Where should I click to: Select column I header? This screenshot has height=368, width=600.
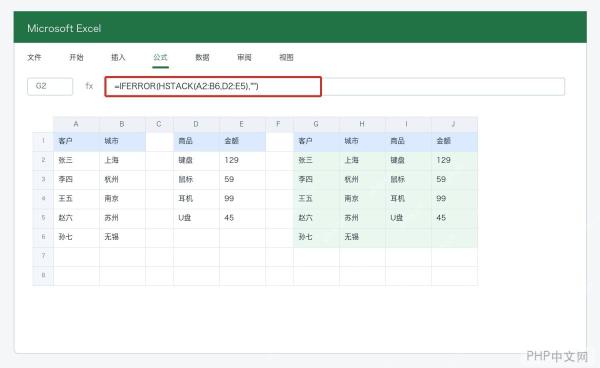point(408,124)
